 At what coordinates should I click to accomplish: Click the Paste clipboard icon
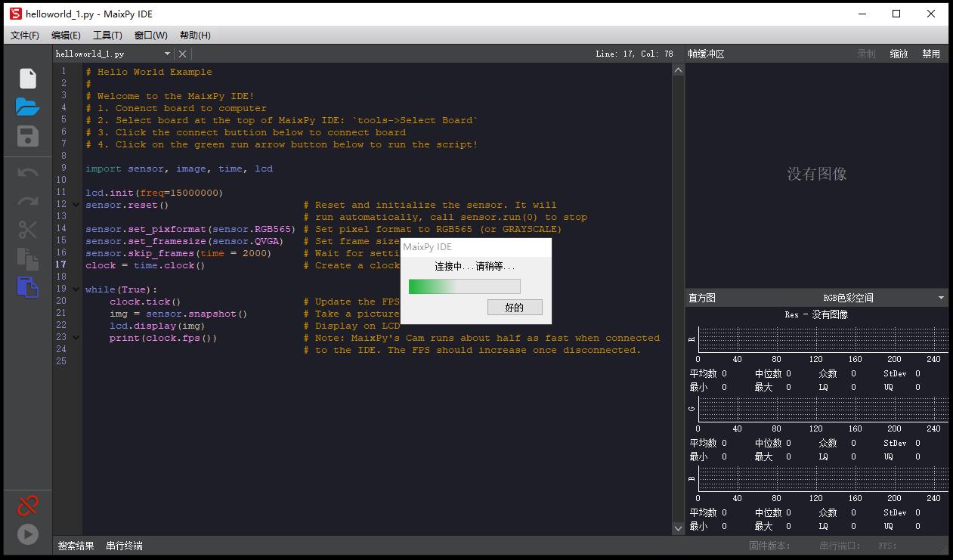28,287
